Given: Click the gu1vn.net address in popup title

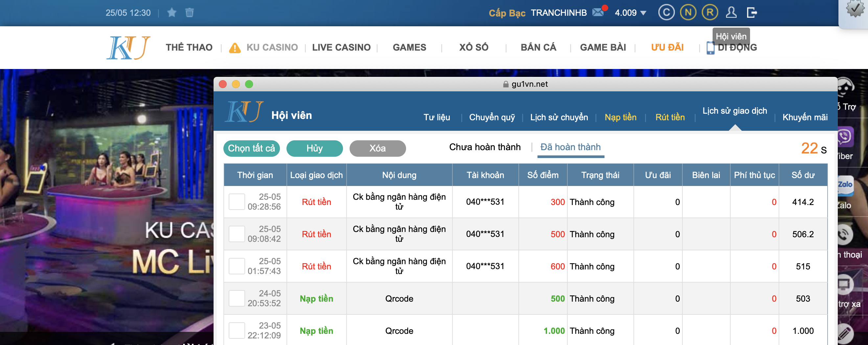Looking at the screenshot, I should [x=529, y=84].
